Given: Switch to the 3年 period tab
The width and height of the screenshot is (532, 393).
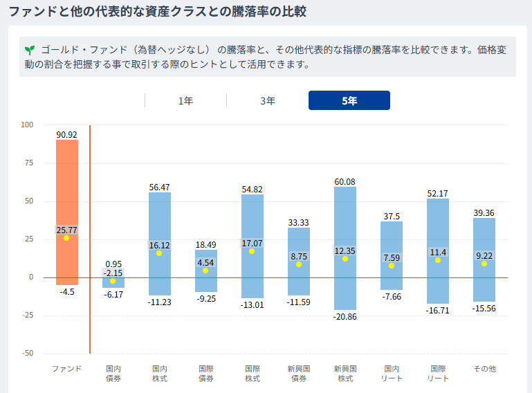Looking at the screenshot, I should pyautogui.click(x=267, y=100).
